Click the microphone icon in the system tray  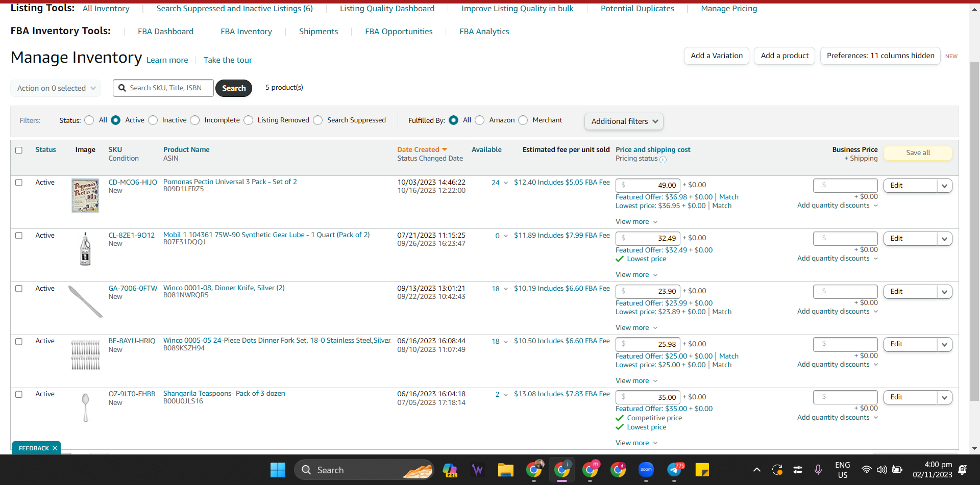coord(818,470)
